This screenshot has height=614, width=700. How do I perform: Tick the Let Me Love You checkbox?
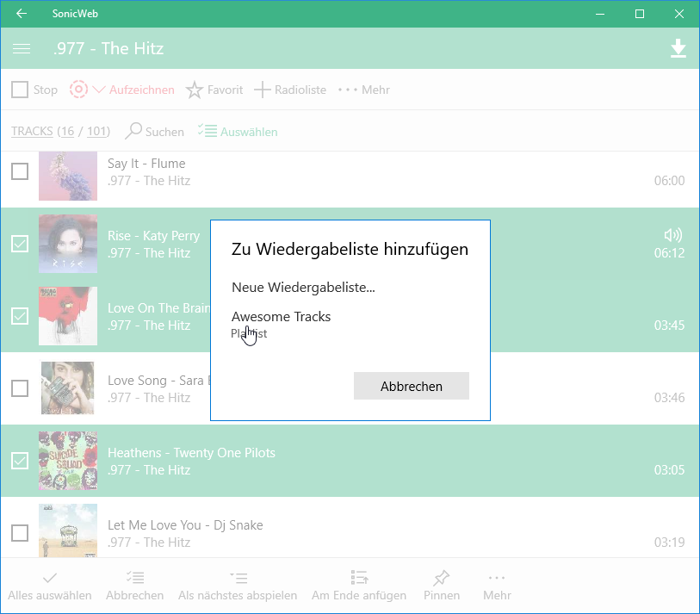[20, 533]
